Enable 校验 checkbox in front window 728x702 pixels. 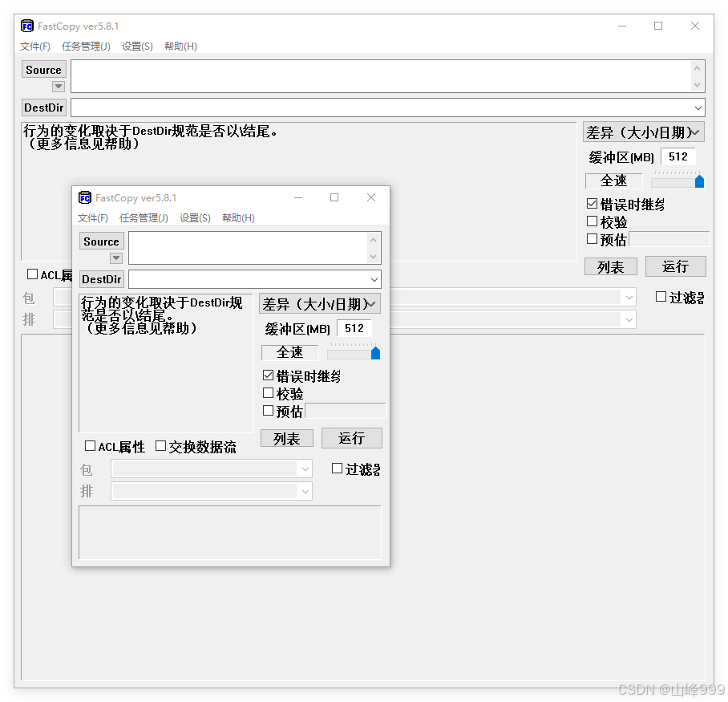tap(268, 393)
